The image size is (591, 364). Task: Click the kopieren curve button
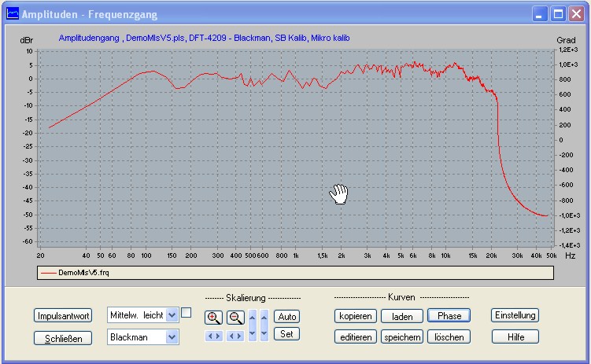[x=354, y=316]
